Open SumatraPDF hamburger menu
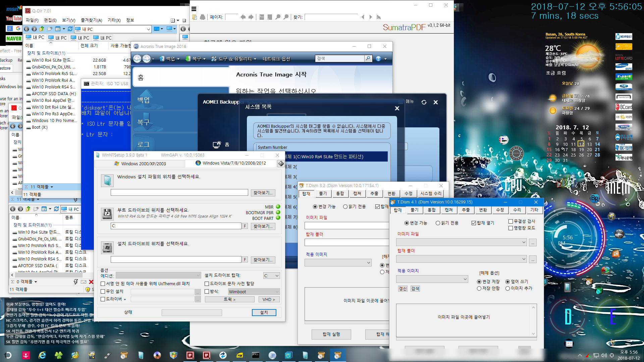Viewport: 644px width, 362px height. coord(194,9)
